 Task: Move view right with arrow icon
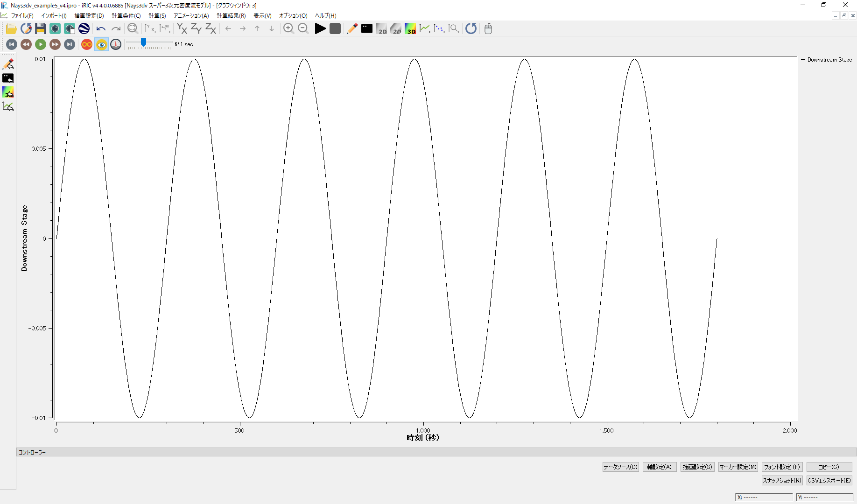click(x=243, y=29)
